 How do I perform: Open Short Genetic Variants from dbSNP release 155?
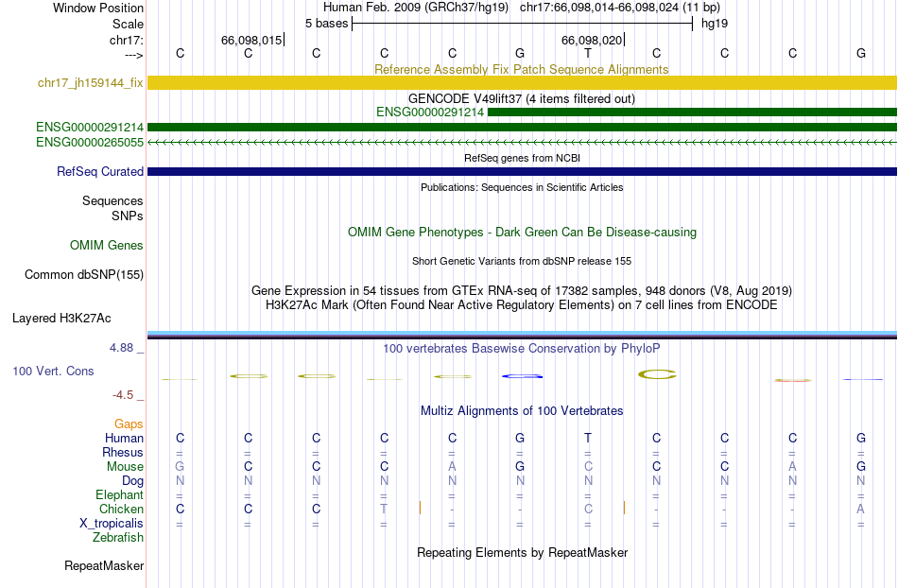pos(522,261)
